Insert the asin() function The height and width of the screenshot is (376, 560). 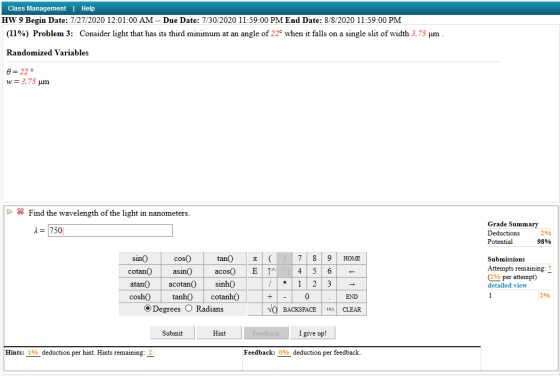pos(182,271)
